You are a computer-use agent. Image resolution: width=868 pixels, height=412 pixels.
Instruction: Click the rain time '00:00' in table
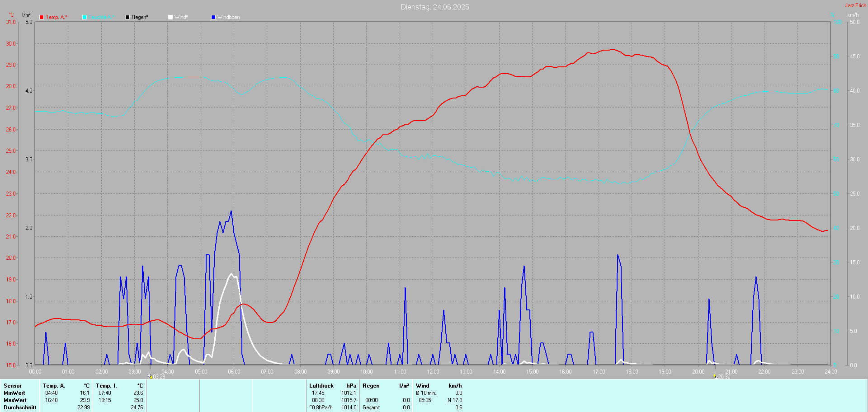click(x=372, y=400)
